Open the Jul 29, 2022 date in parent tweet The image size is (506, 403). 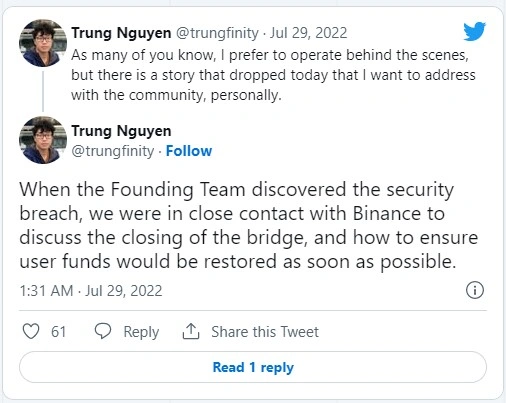[x=308, y=33]
